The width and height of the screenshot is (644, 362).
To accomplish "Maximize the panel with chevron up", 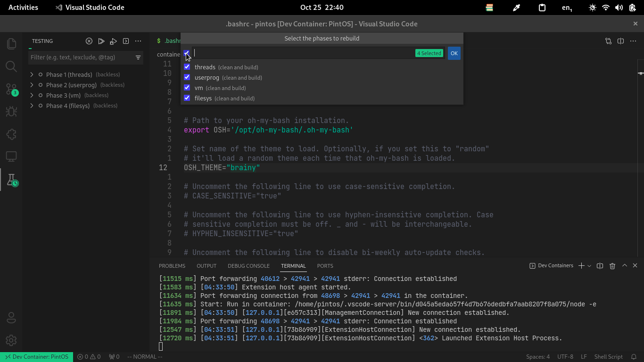I will pos(625,266).
